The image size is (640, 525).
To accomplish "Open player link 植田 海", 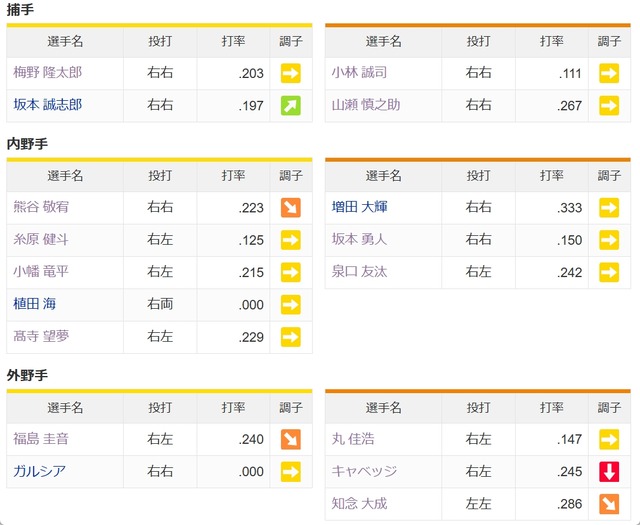I will pos(35,304).
